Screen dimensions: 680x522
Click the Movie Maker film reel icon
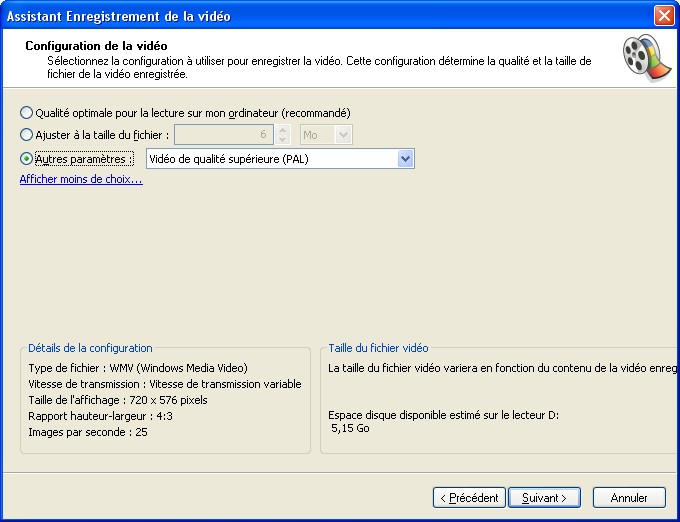[x=640, y=58]
